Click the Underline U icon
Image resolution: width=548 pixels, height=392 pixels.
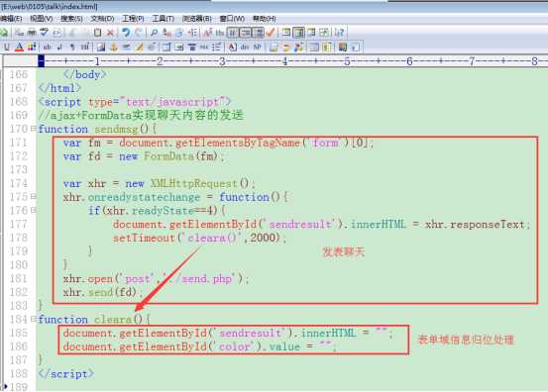tap(7, 47)
